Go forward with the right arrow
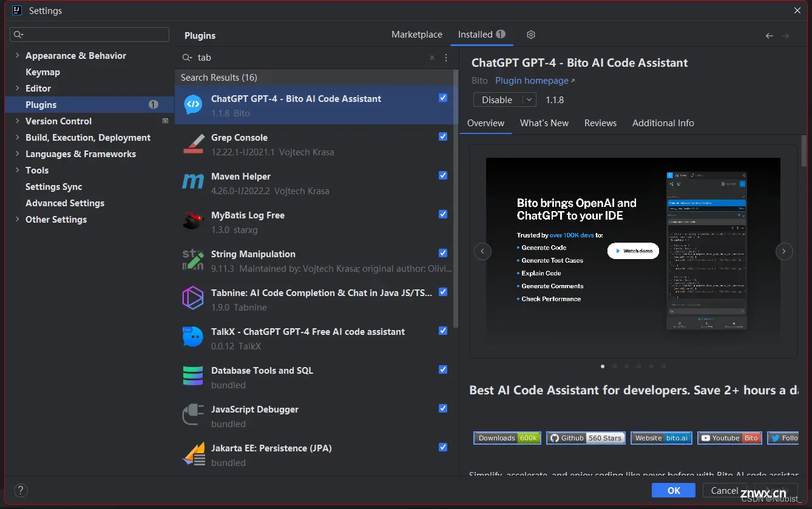This screenshot has width=812, height=509. [x=785, y=36]
